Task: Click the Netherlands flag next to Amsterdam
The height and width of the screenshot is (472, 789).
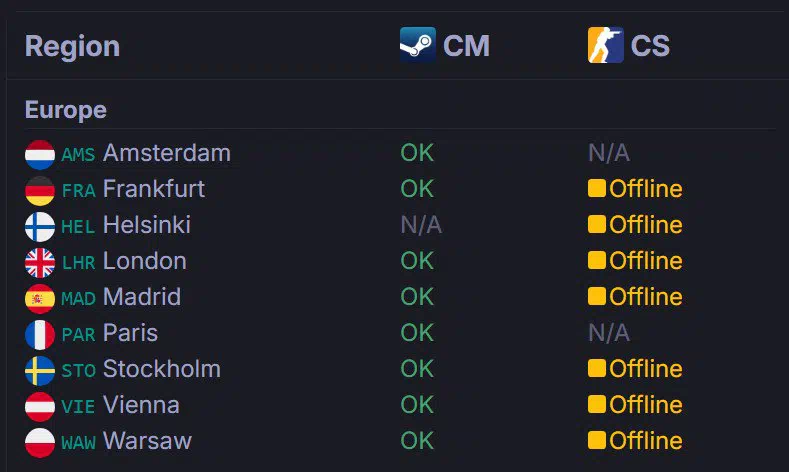Action: click(40, 154)
